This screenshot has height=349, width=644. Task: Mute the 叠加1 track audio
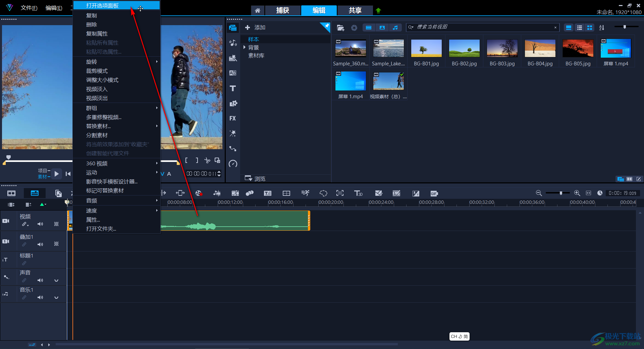coord(40,244)
